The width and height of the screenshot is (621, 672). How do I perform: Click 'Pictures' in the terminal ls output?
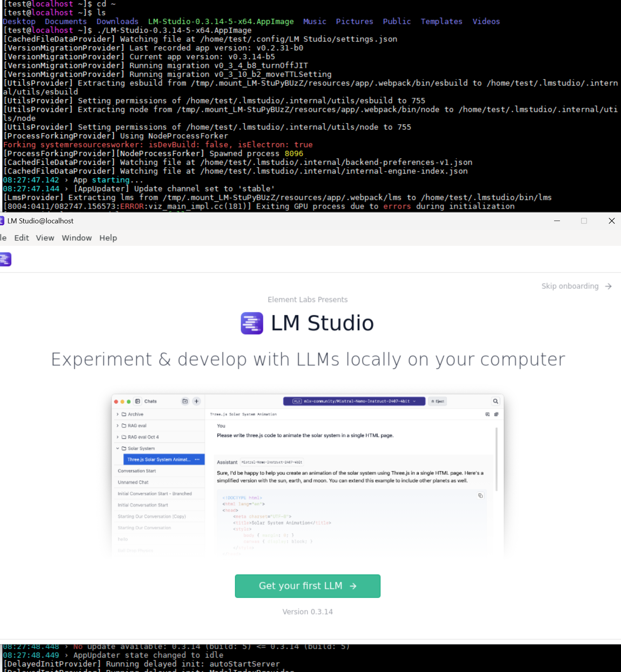pyautogui.click(x=355, y=22)
